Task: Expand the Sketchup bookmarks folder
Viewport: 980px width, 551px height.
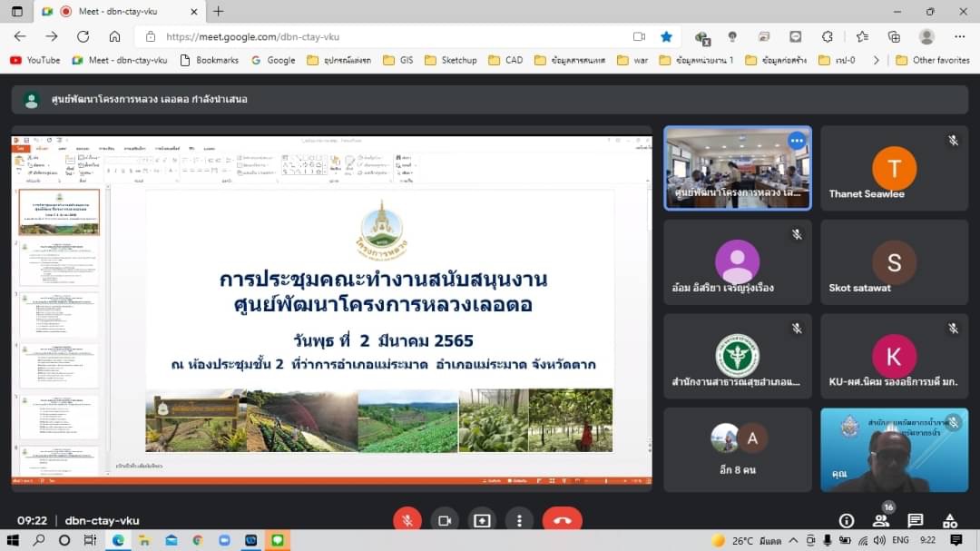Action: coord(451,60)
